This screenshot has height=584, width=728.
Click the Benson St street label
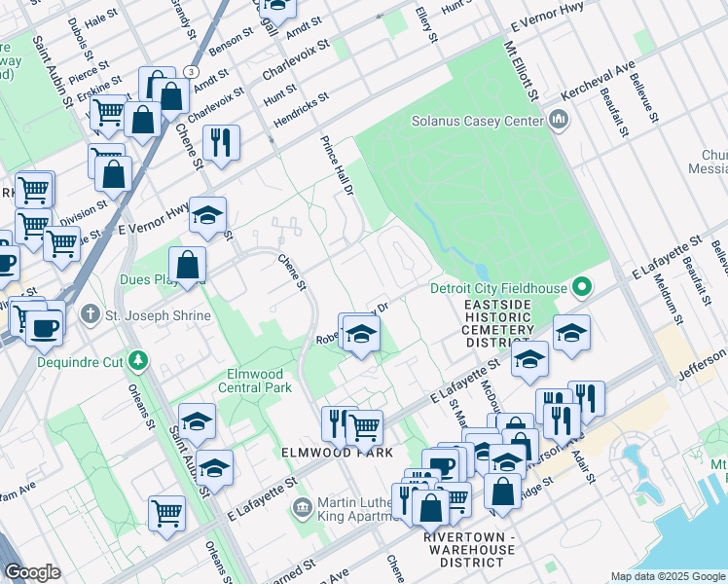click(232, 41)
